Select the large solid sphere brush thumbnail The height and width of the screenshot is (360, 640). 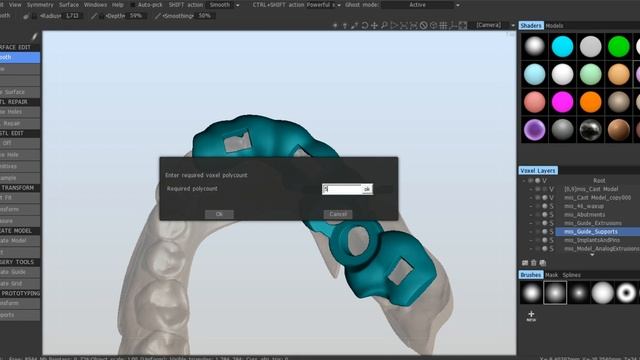tap(602, 293)
